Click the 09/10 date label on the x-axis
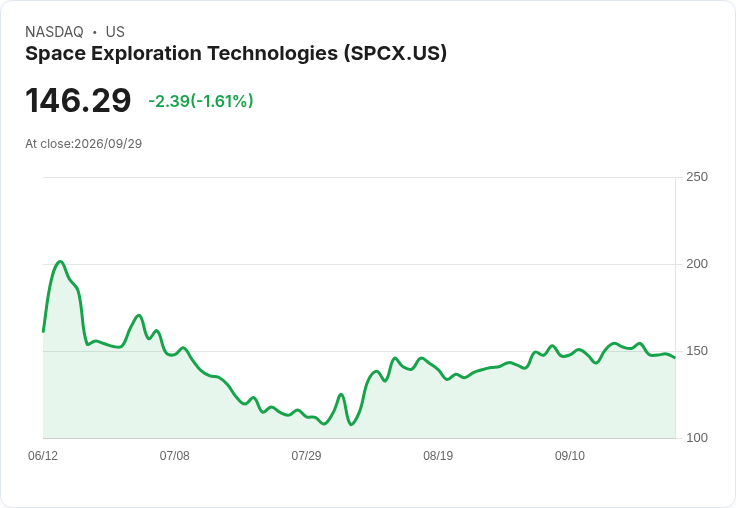This screenshot has width=736, height=508. click(570, 455)
